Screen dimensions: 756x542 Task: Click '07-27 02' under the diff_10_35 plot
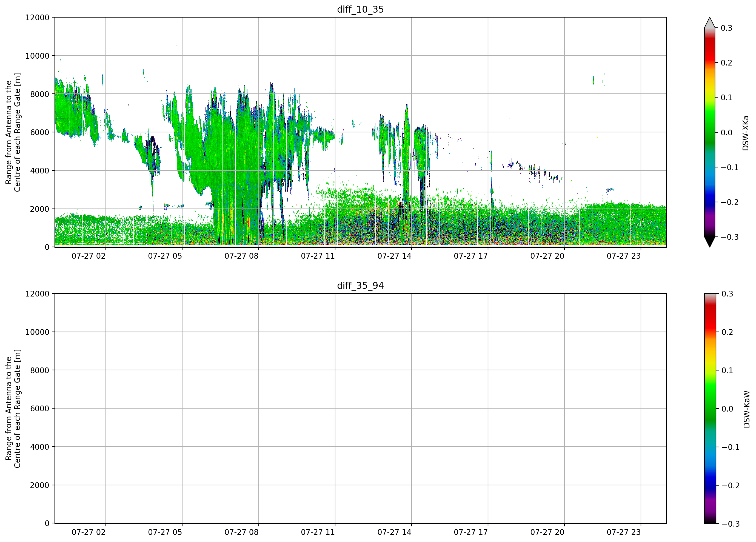[89, 256]
